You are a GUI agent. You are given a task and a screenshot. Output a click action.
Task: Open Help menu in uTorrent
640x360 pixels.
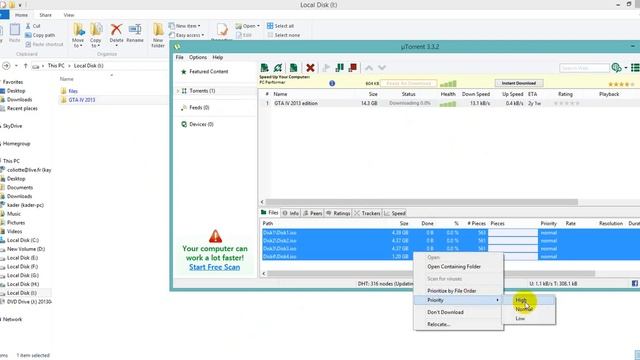pyautogui.click(x=218, y=58)
